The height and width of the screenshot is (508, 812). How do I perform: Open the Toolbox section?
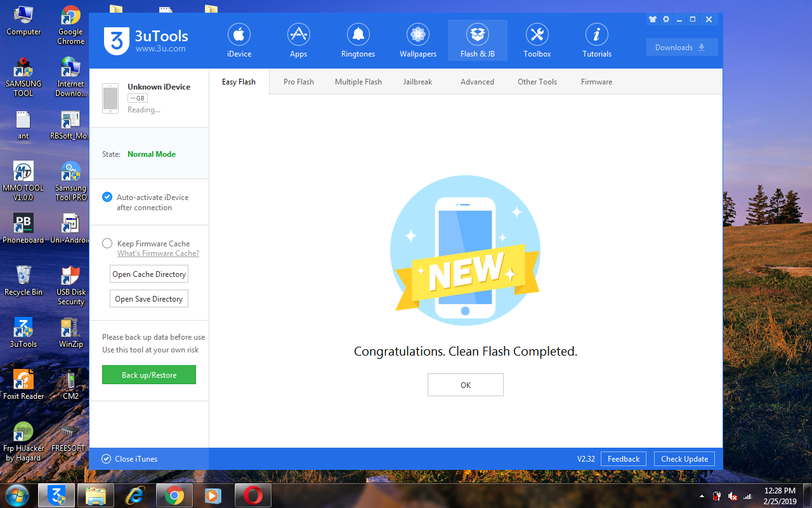537,41
